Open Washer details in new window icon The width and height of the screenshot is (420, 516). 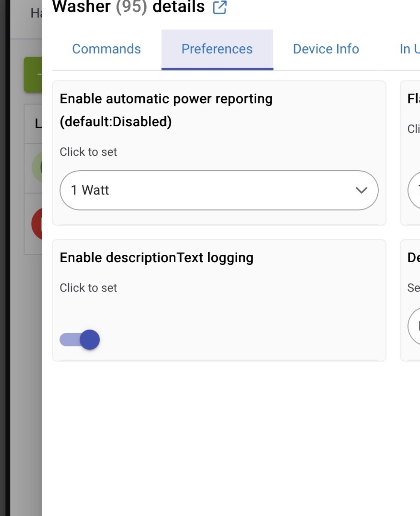(220, 7)
